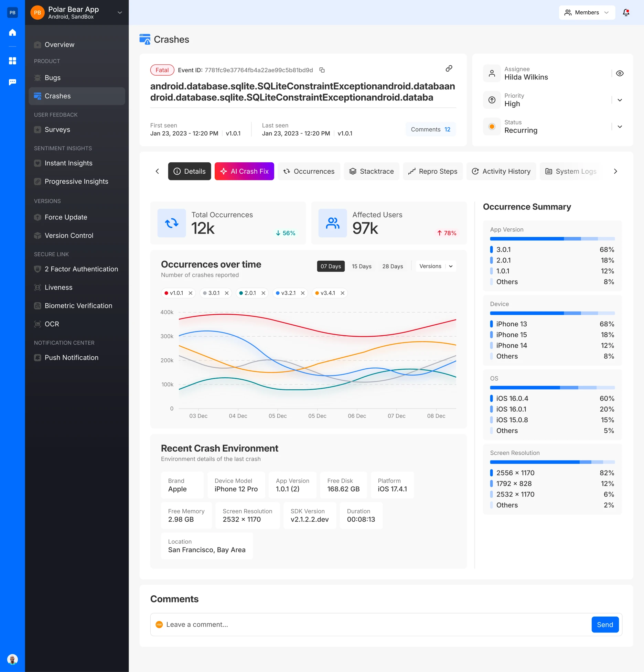Open the chat messages icon
This screenshot has height=672, width=644.
click(x=12, y=82)
